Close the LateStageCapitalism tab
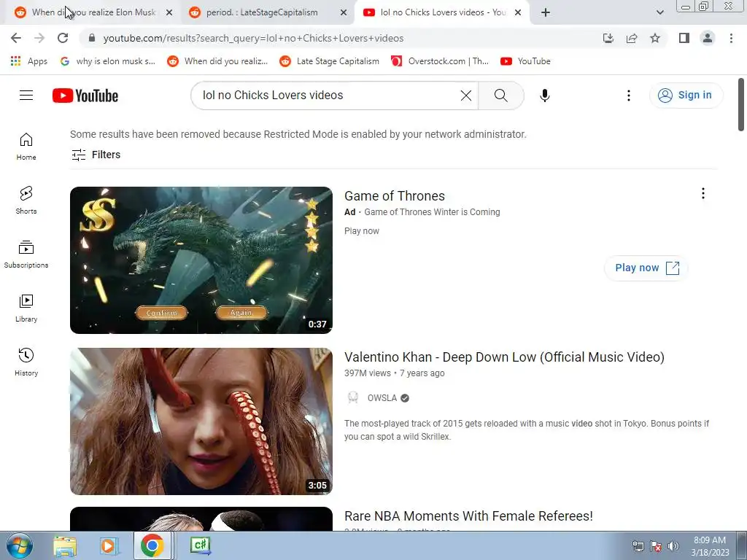The image size is (747, 560). click(x=344, y=13)
